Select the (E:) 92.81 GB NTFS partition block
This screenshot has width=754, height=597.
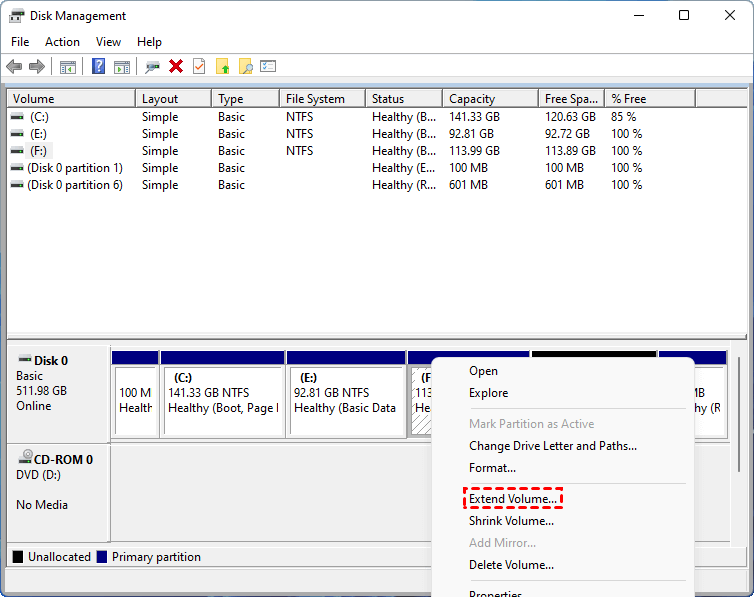coord(346,401)
